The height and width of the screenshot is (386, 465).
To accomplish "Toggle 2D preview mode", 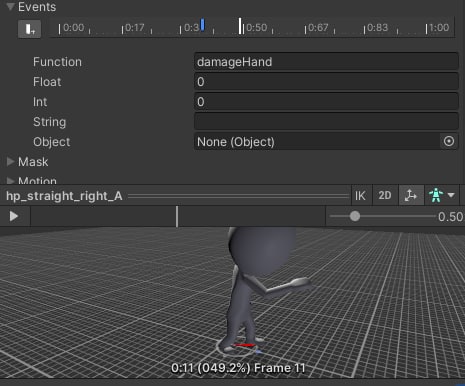I will (385, 195).
